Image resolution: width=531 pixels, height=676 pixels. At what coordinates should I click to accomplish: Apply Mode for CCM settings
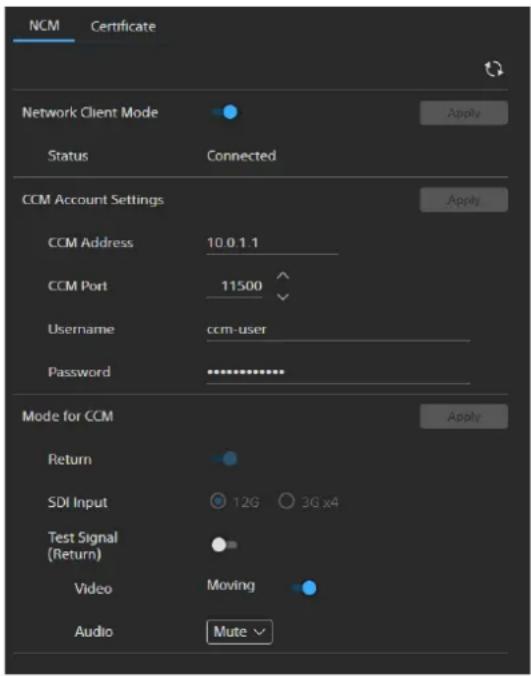(464, 416)
